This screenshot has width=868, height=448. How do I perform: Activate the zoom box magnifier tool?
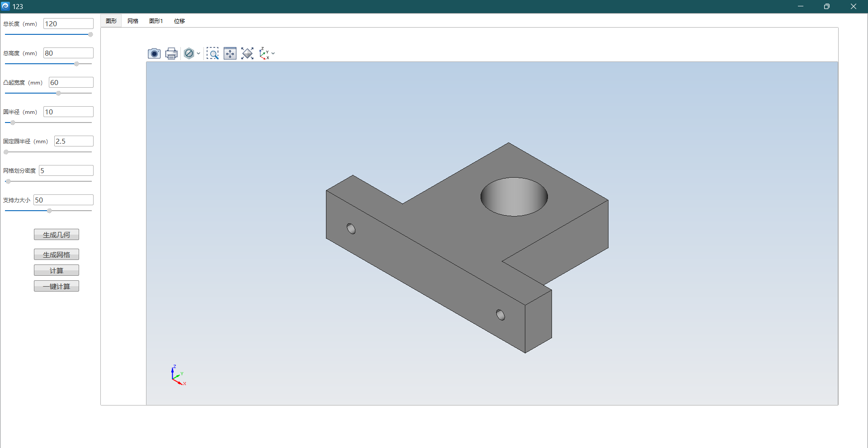point(212,54)
